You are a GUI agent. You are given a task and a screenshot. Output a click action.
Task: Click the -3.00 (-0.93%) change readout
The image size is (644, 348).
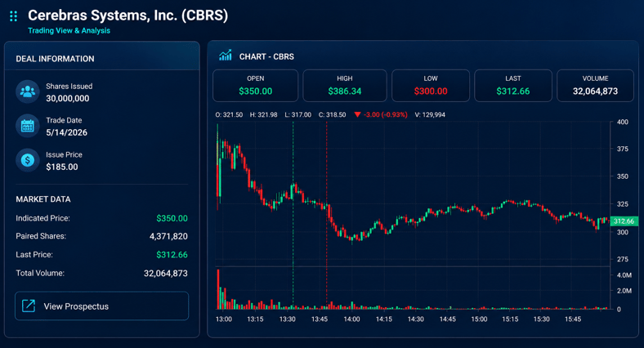385,115
